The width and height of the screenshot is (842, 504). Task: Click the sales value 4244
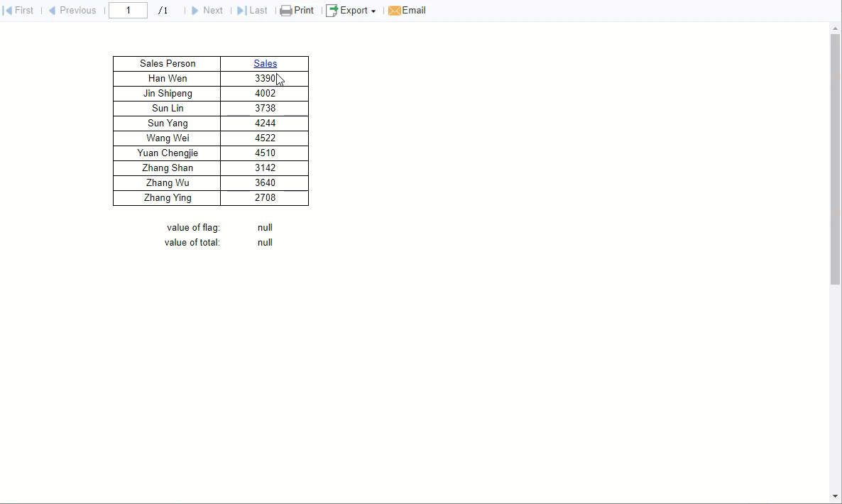(266, 124)
